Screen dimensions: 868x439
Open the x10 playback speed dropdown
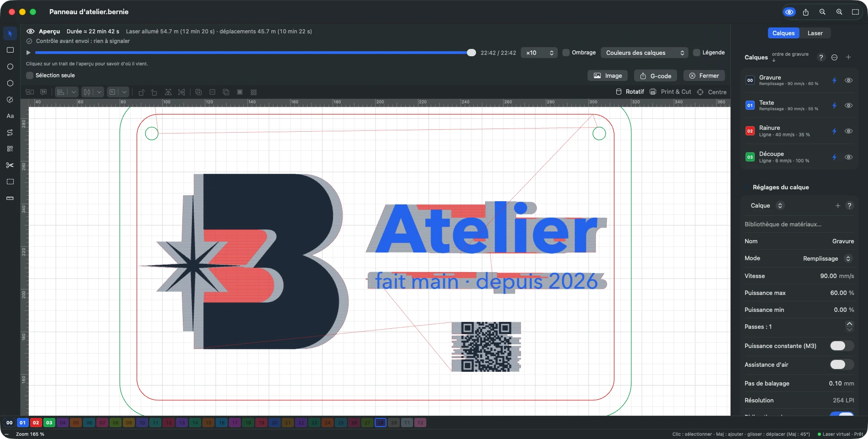click(539, 53)
